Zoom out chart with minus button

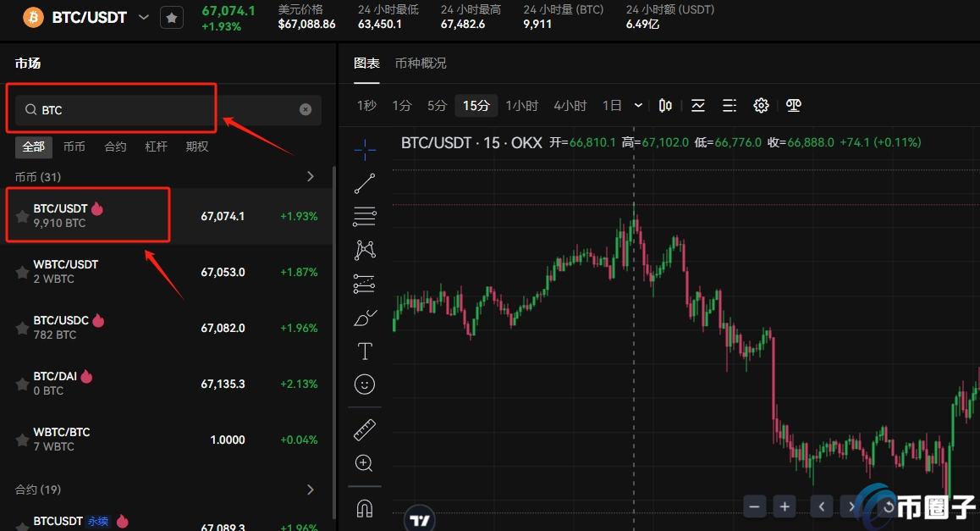[x=754, y=506]
